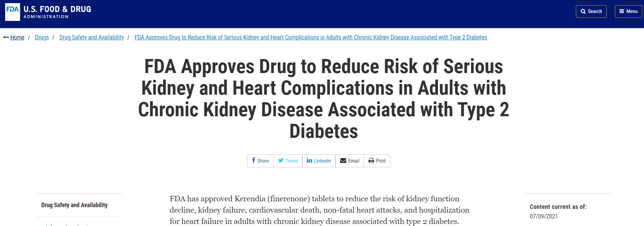Open the Drugs breadcrumb link
Screen dimensions: 644x226
tap(42, 37)
